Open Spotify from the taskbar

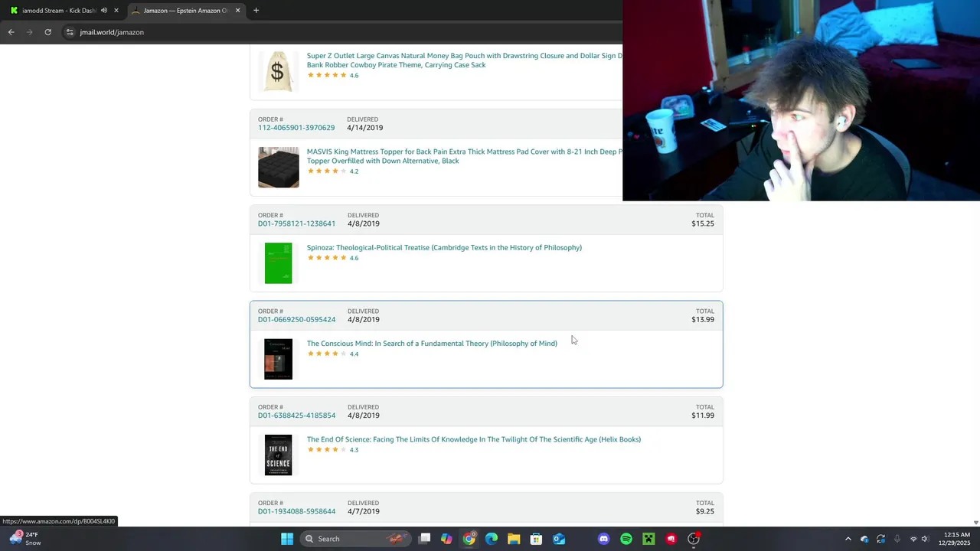[626, 539]
